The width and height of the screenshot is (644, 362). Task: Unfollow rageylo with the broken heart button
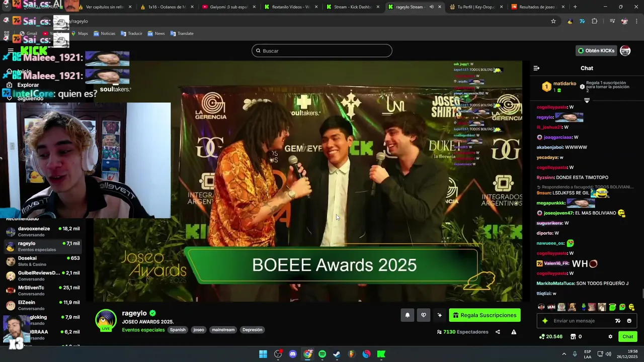tap(424, 315)
